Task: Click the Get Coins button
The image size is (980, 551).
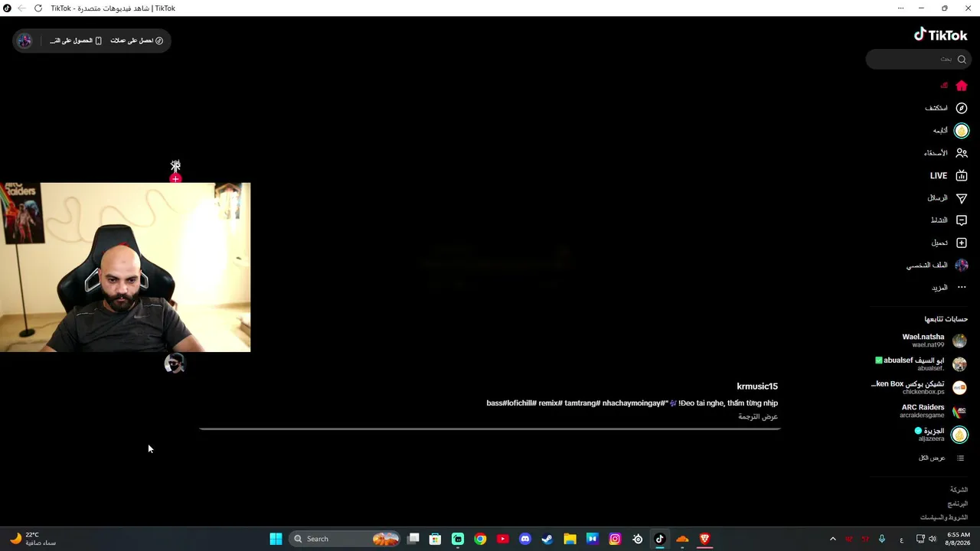Action: click(x=136, y=41)
